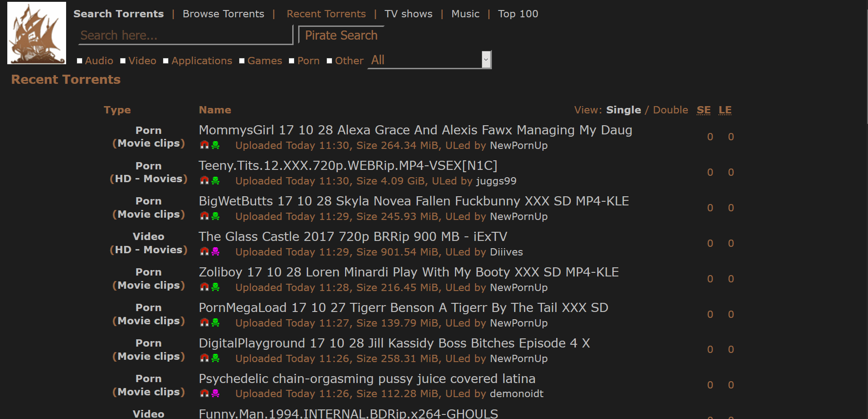This screenshot has height=419, width=868.
Task: Toggle the Porn category checkbox
Action: (x=292, y=61)
